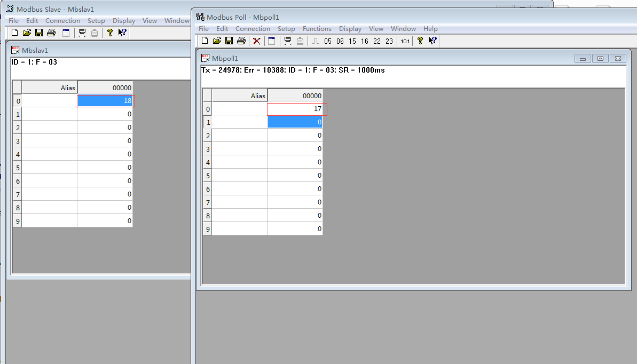Open Functions menu in Modbus Poll

317,28
